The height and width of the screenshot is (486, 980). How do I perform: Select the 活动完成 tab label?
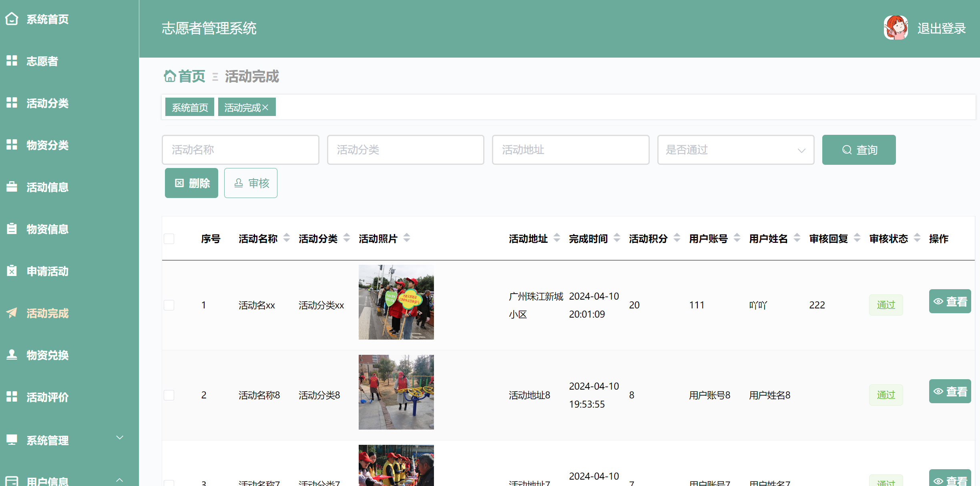[242, 108]
